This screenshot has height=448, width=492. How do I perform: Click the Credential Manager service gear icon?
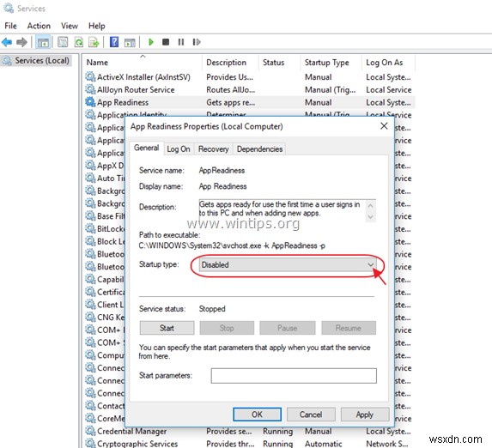coord(90,431)
